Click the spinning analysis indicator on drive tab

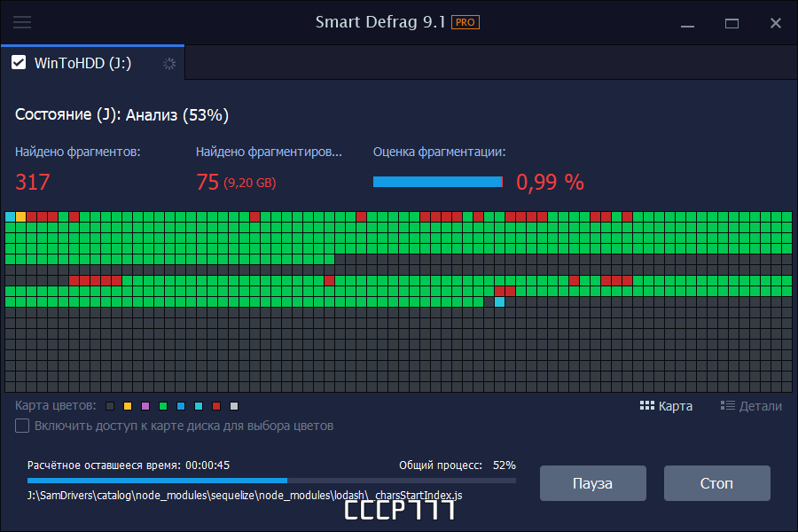[x=168, y=63]
